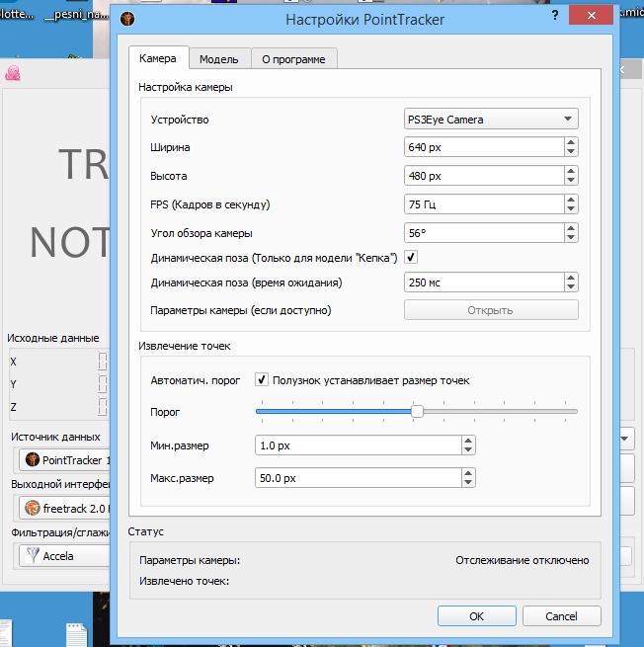Click the Извлечено точек status label
The image size is (644, 647).
tap(184, 581)
